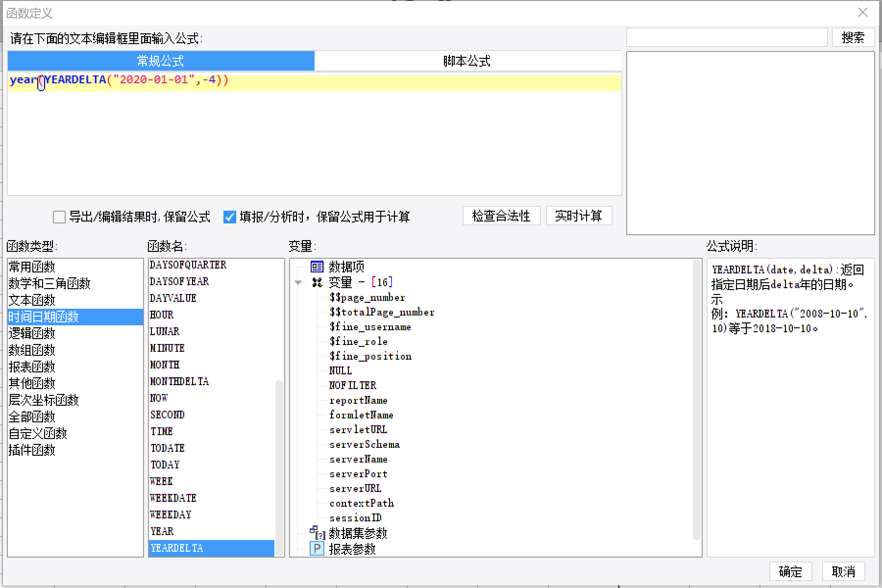Image resolution: width=882 pixels, height=588 pixels.
Task: Confirm the dialog with 确定
Action: [790, 571]
